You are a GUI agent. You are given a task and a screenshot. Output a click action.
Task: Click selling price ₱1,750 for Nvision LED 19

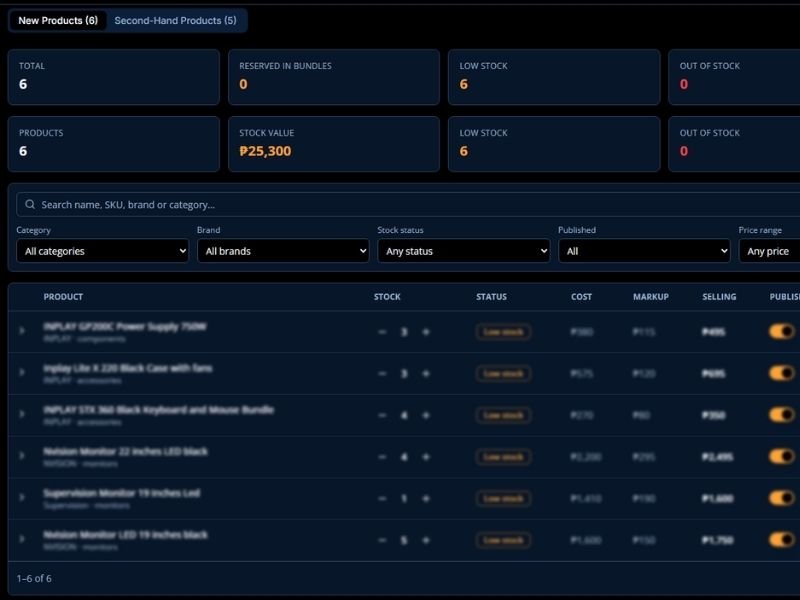pos(717,540)
